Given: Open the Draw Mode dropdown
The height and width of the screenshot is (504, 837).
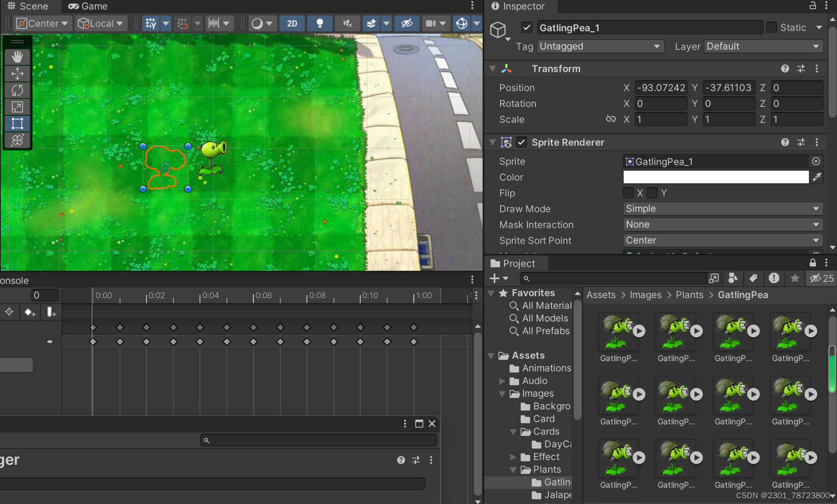Looking at the screenshot, I should [x=723, y=209].
